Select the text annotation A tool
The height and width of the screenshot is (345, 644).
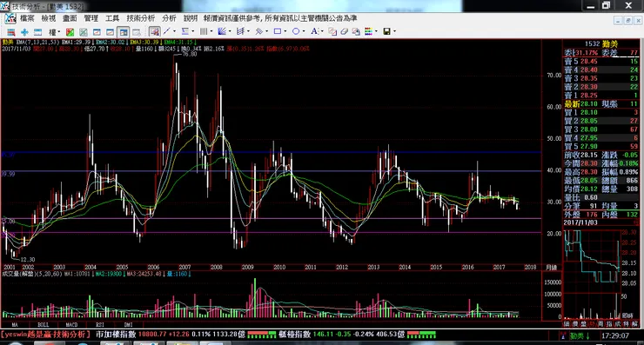(x=314, y=31)
